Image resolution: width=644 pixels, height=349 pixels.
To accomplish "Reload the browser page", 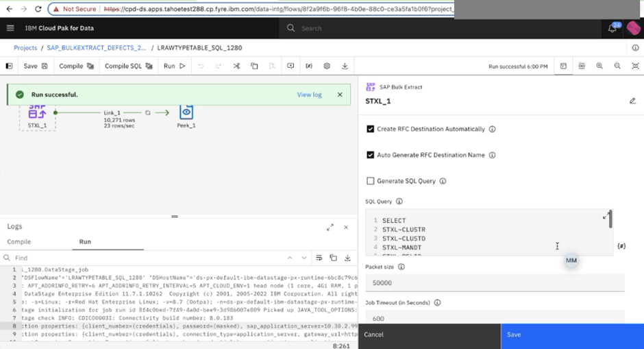I will point(38,9).
